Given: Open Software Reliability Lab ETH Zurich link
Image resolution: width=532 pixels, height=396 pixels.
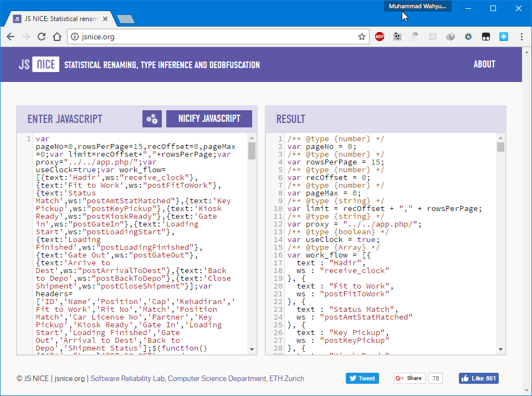Looking at the screenshot, I should tap(197, 378).
